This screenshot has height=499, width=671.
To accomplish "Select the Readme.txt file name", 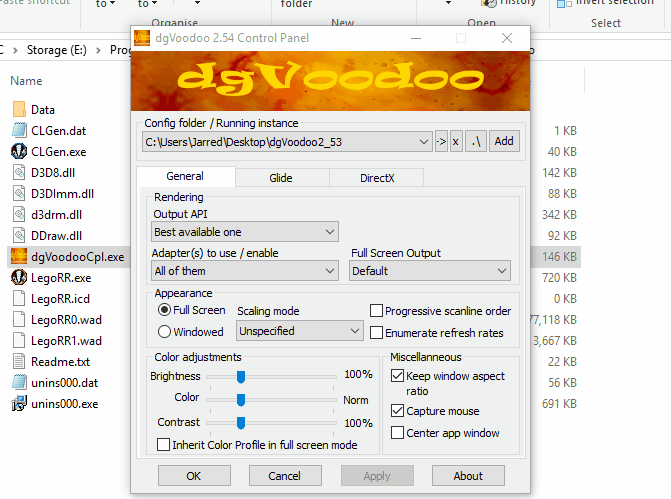I will (60, 362).
